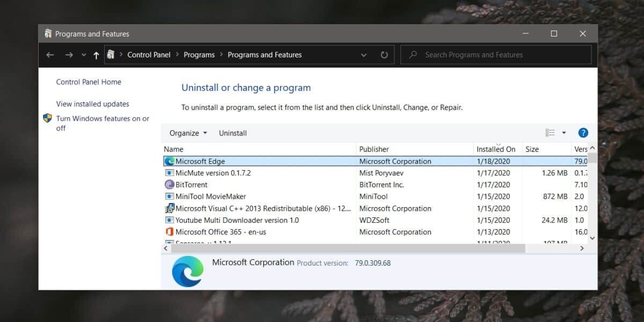Open Microsoft Edge entry via its icon

coord(170,161)
